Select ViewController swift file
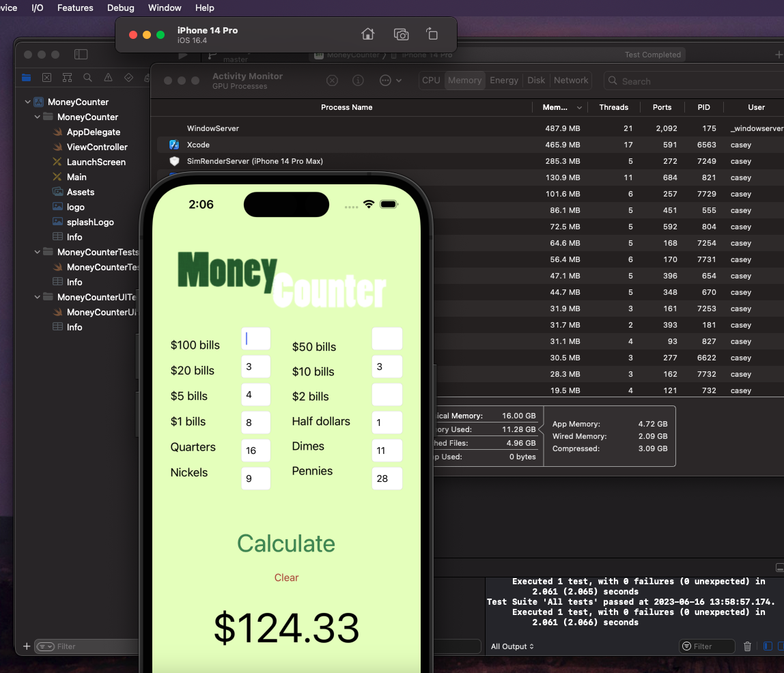The height and width of the screenshot is (673, 784). pyautogui.click(x=97, y=147)
